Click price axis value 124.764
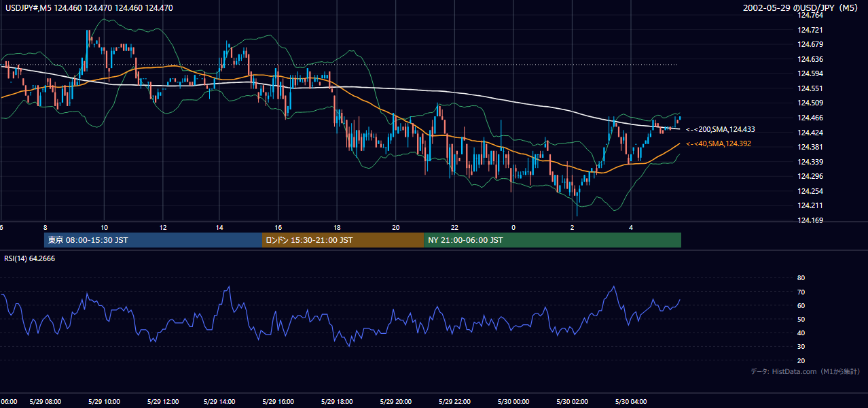 pyautogui.click(x=810, y=15)
